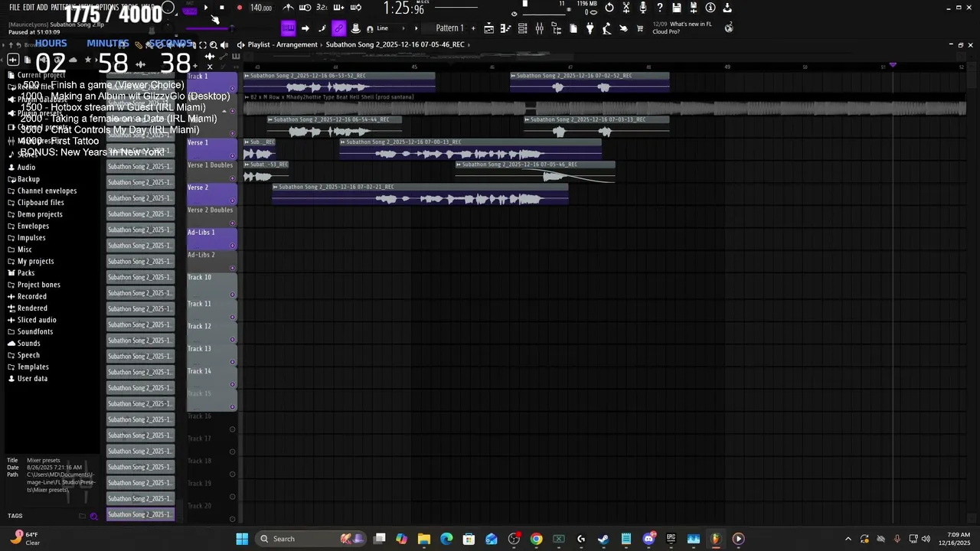Click the 140.000 tempo display
The width and height of the screenshot is (980, 551).
coord(261,8)
